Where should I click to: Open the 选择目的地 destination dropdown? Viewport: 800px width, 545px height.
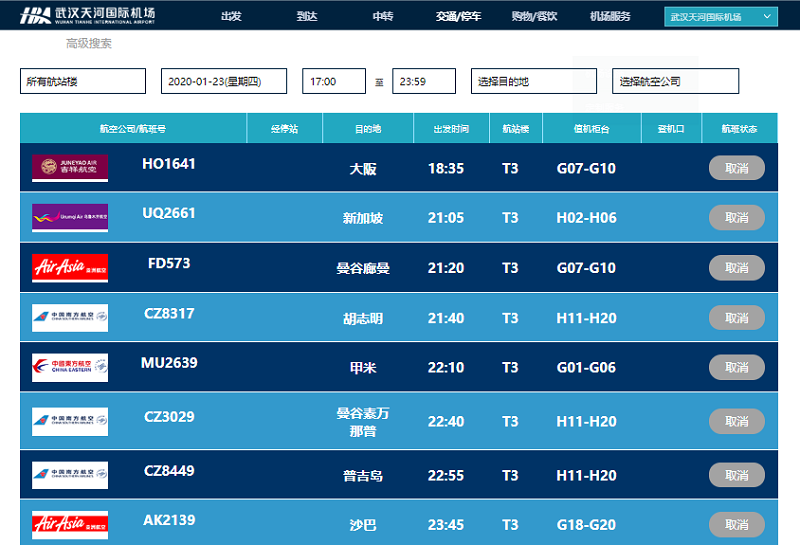click(533, 81)
